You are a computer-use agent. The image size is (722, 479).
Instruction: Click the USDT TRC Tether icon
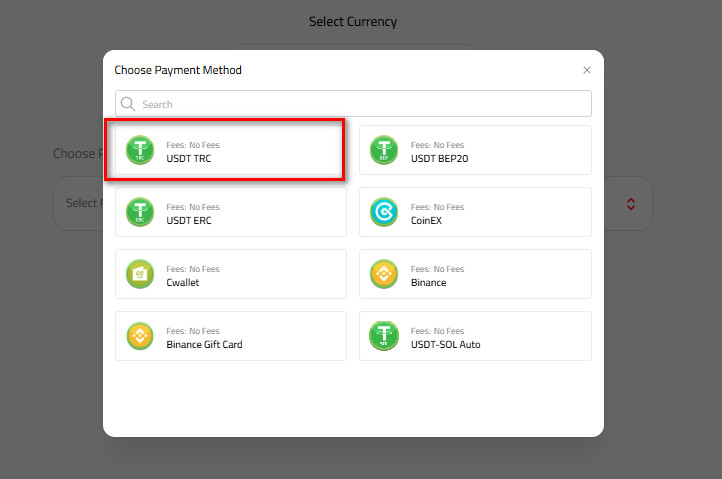coord(140,150)
